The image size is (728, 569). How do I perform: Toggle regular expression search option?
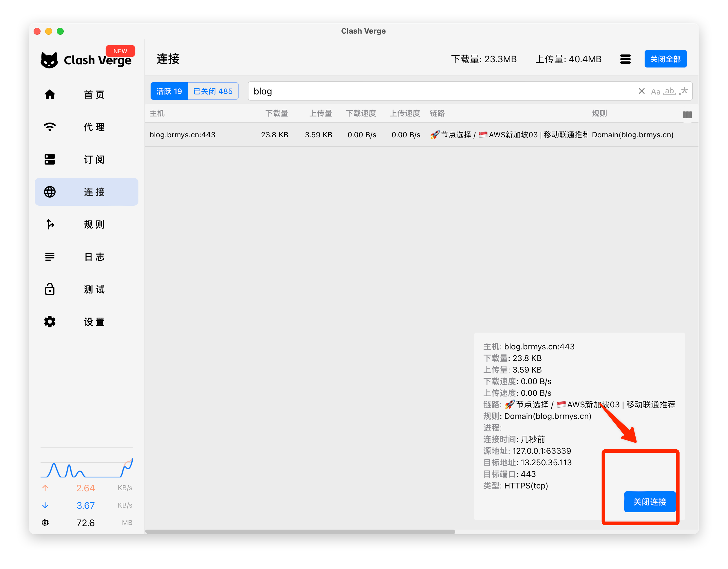coord(683,91)
